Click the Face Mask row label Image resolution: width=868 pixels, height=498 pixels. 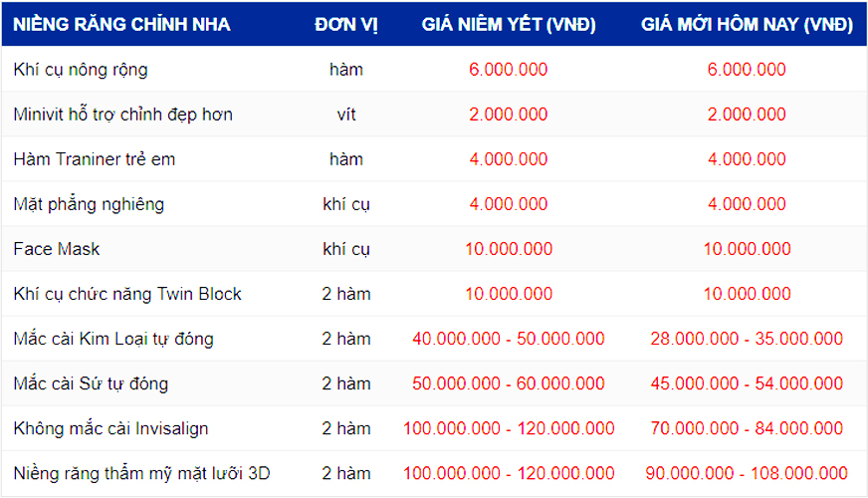tap(57, 249)
